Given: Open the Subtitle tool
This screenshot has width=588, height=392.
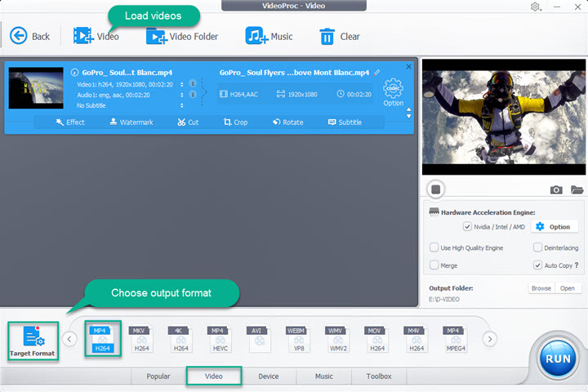Looking at the screenshot, I should [345, 122].
